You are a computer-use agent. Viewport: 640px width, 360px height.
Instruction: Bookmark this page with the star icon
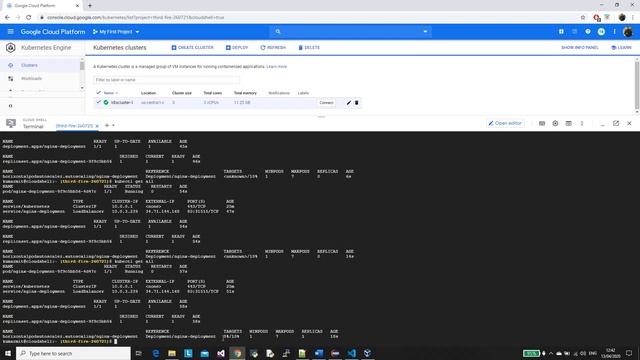click(583, 18)
